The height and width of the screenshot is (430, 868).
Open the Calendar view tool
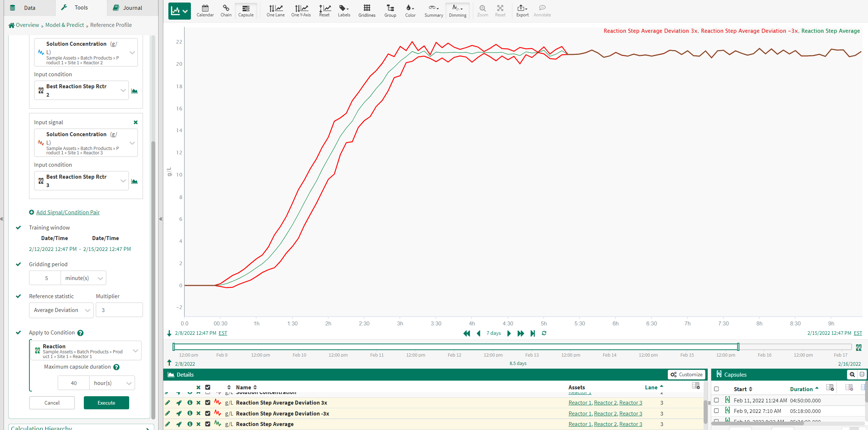(x=205, y=11)
